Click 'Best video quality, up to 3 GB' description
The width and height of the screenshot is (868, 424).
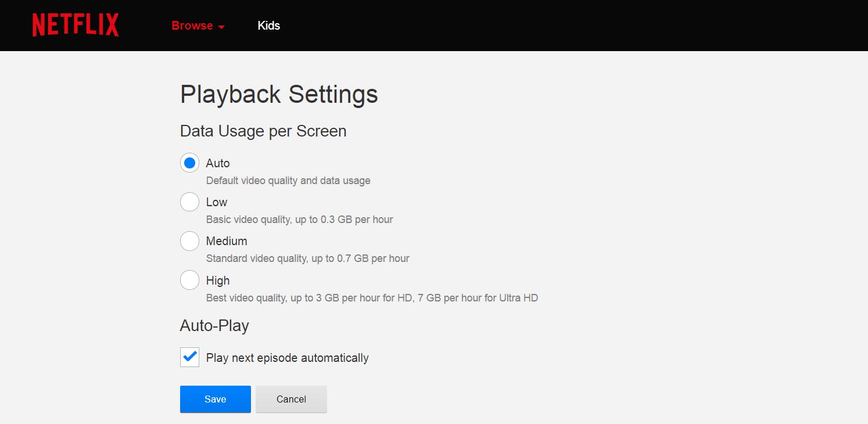coord(372,298)
